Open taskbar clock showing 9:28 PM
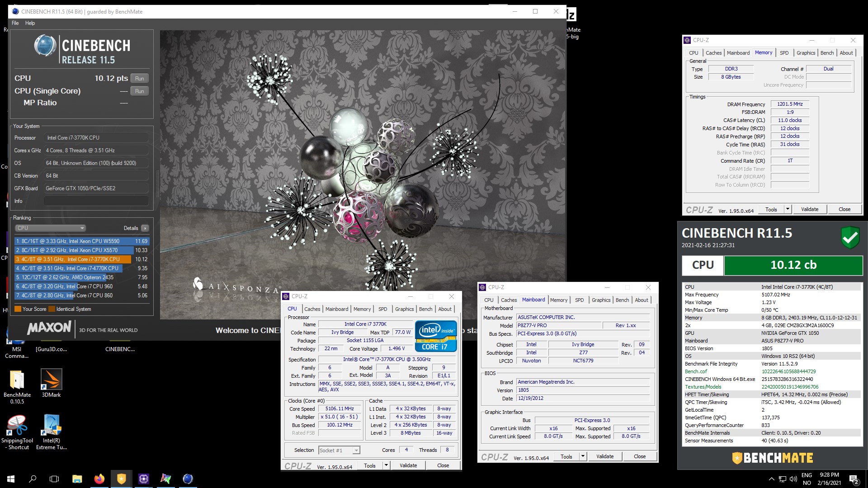868x488 pixels. (830, 479)
